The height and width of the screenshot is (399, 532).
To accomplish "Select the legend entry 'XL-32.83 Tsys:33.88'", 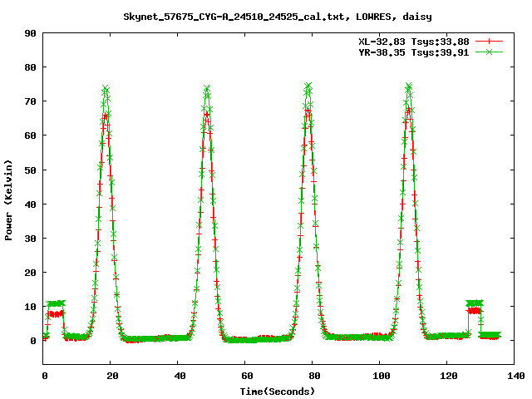I will (414, 42).
